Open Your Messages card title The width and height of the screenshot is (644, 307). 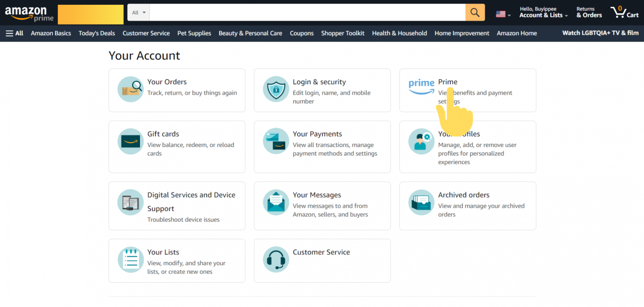pos(317,195)
